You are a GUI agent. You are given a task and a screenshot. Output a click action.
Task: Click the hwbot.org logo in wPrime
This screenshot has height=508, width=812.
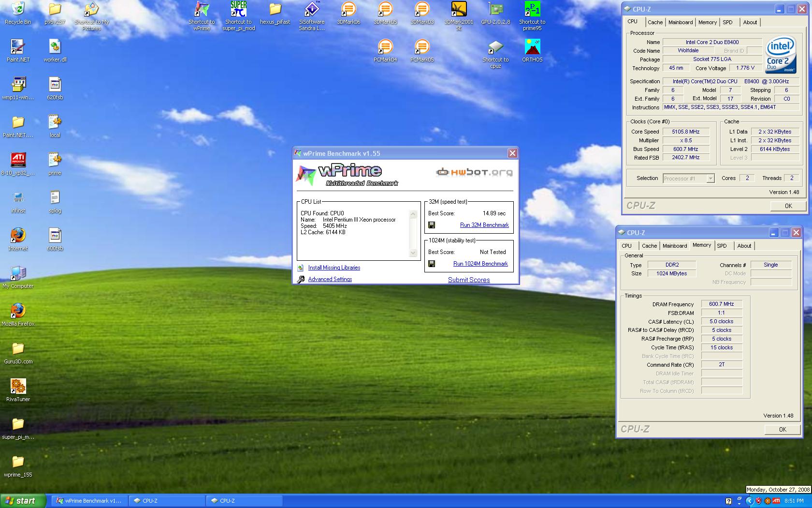coord(474,172)
